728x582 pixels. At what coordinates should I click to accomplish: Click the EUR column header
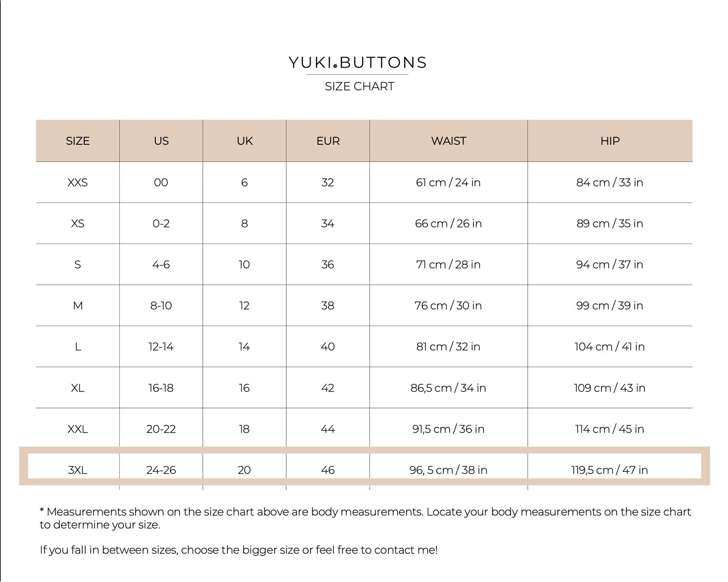point(328,141)
